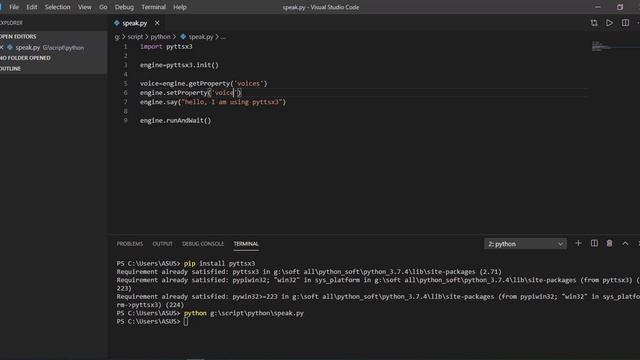Split the editor to the right
Image resolution: width=640 pixels, height=360 pixels.
[x=625, y=23]
